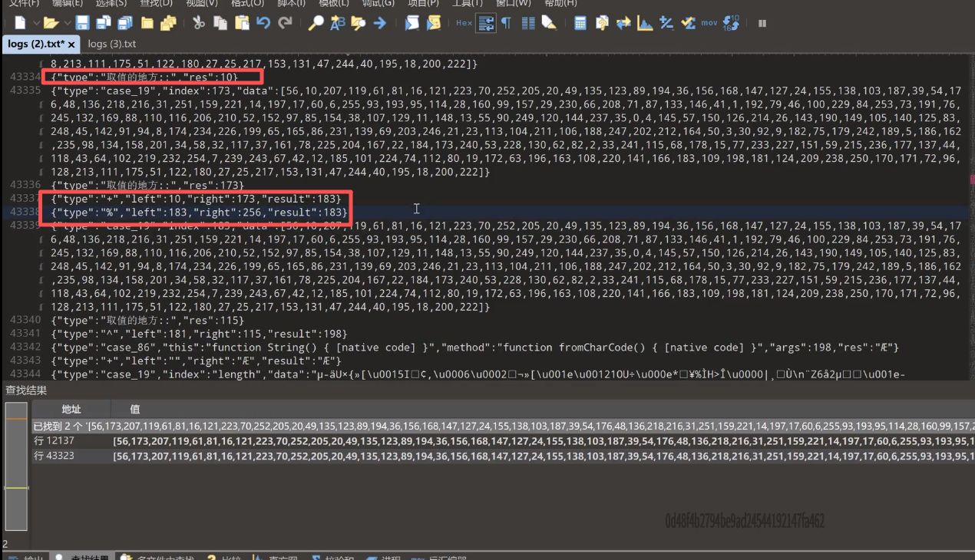Click the page with question mark icon
The height and width of the screenshot is (560, 975).
602,23
